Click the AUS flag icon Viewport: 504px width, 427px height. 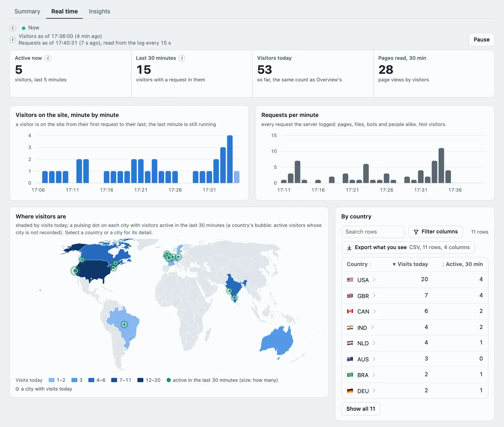[x=350, y=359]
